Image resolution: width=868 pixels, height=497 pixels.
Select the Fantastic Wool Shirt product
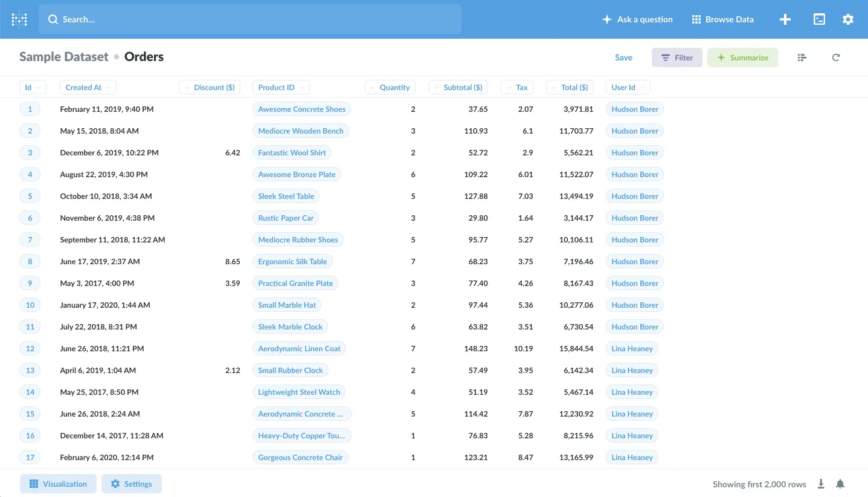click(292, 152)
